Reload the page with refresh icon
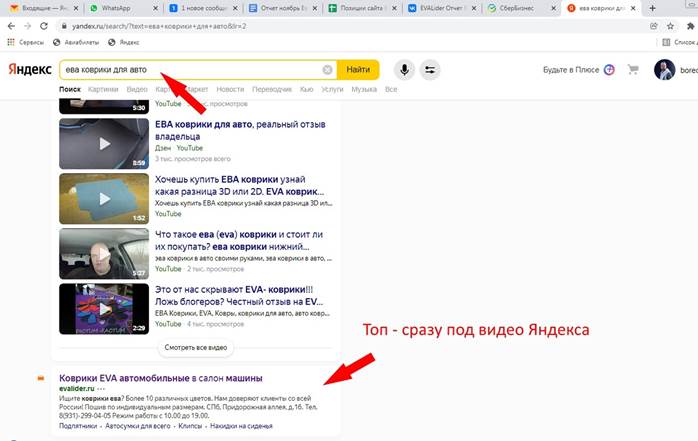 [44, 26]
